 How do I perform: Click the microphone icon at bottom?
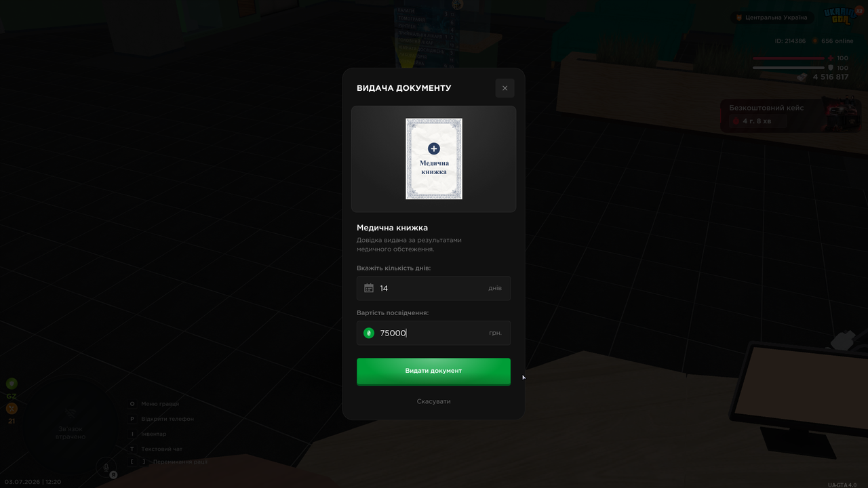pos(105,466)
